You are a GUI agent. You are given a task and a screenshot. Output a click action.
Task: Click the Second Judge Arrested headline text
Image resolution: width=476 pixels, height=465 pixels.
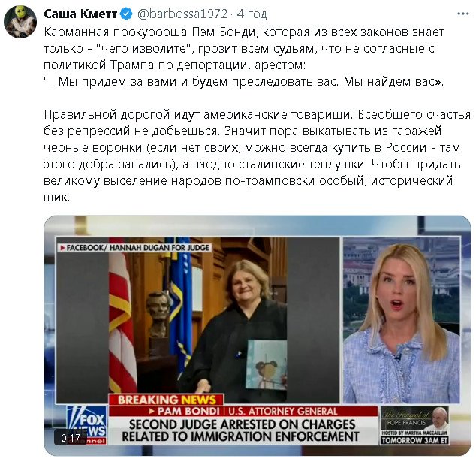241,430
